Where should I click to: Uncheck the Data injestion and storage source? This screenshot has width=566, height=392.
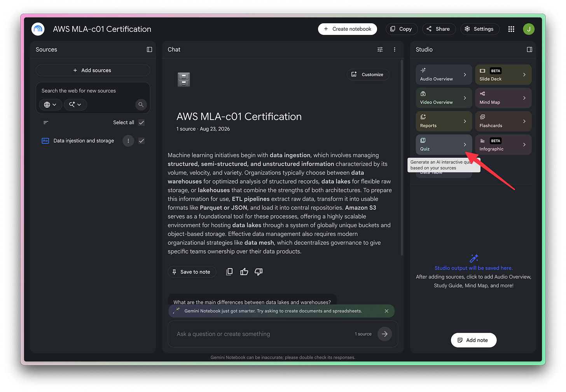(x=141, y=141)
